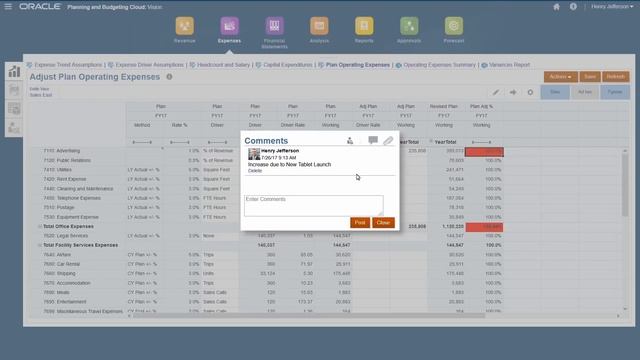Viewport: 640px width, 360px height.
Task: Select the third vertical grid tab icon
Action: 14,109
